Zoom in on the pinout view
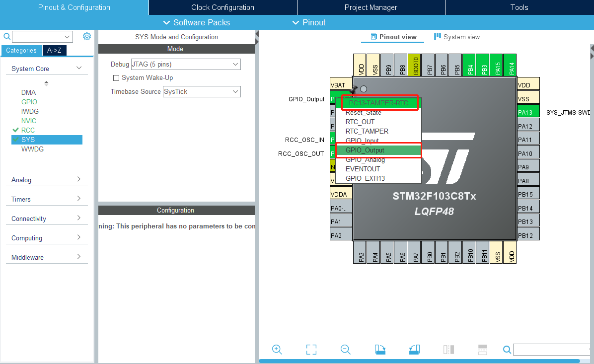The width and height of the screenshot is (594, 364). tap(277, 349)
